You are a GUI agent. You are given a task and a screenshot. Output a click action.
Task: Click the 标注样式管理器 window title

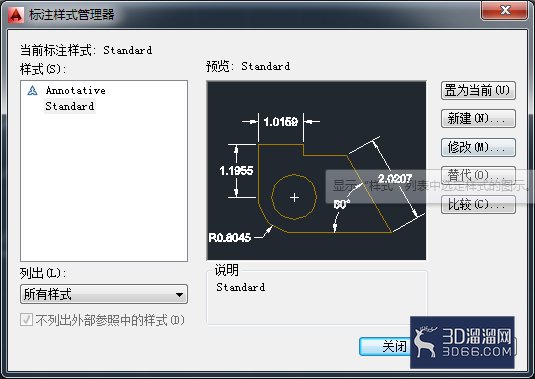tap(72, 15)
